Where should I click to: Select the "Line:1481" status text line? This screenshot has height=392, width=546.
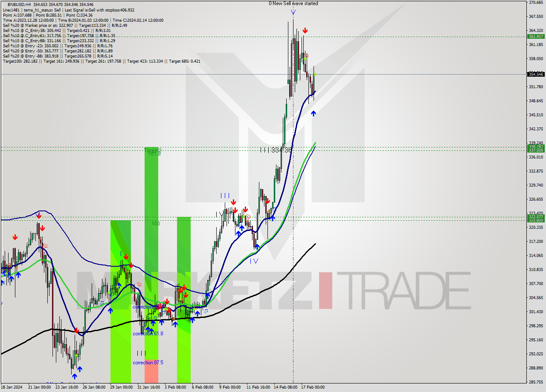point(69,10)
